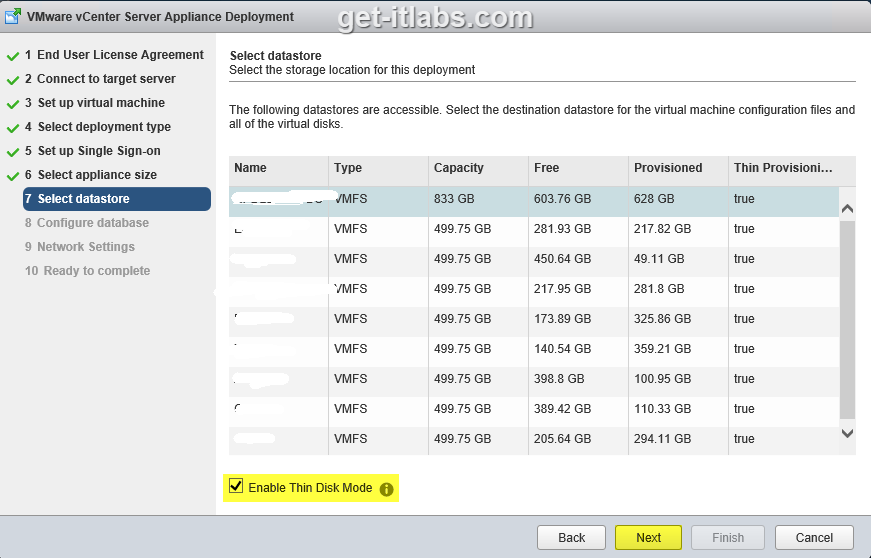Toggle the Enable Thin Disk Mode checkbox

[236, 487]
